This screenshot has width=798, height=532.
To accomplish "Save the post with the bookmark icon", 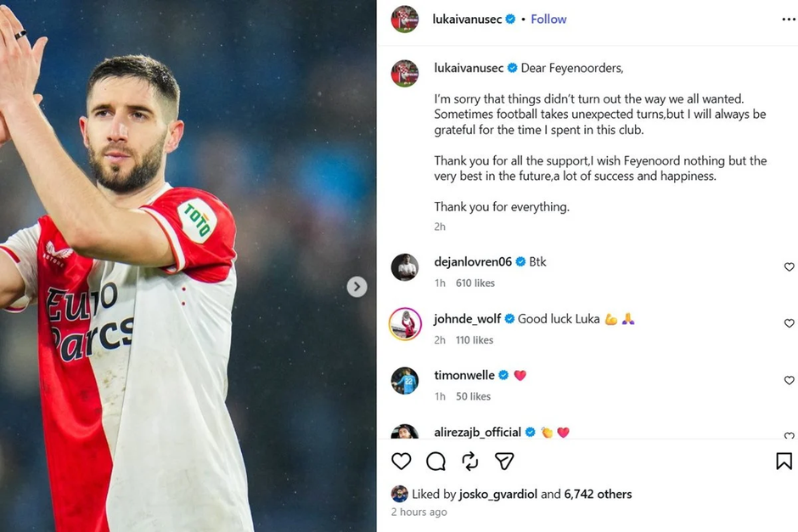I will click(784, 461).
